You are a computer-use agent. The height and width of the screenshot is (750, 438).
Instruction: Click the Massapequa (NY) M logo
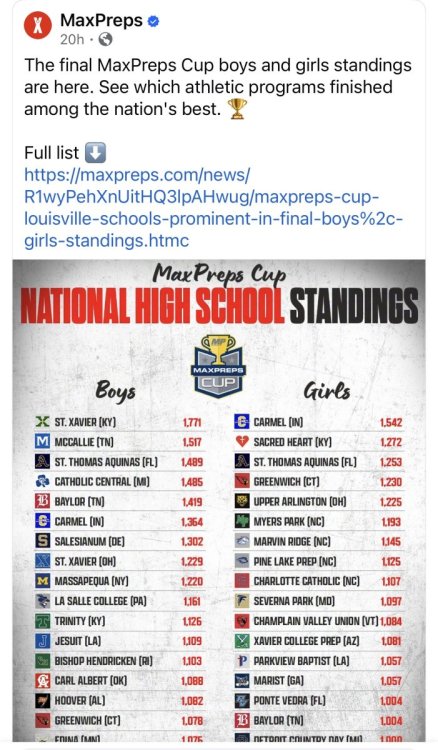43,581
